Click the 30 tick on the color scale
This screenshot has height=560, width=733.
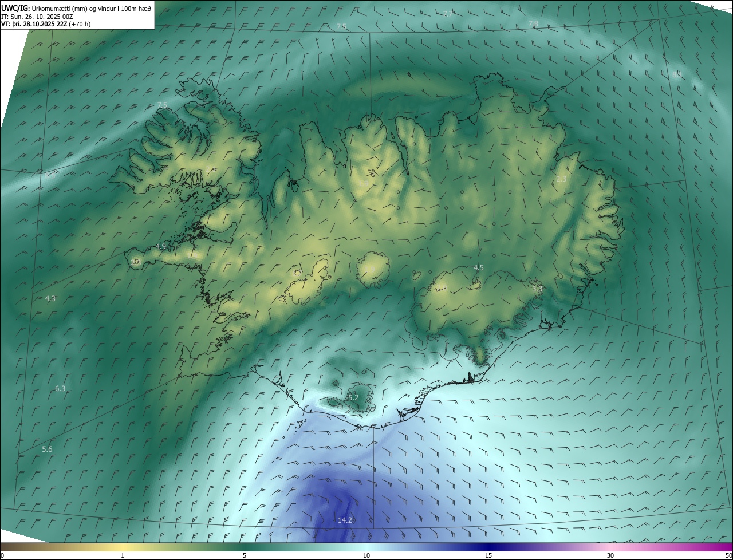point(610,555)
